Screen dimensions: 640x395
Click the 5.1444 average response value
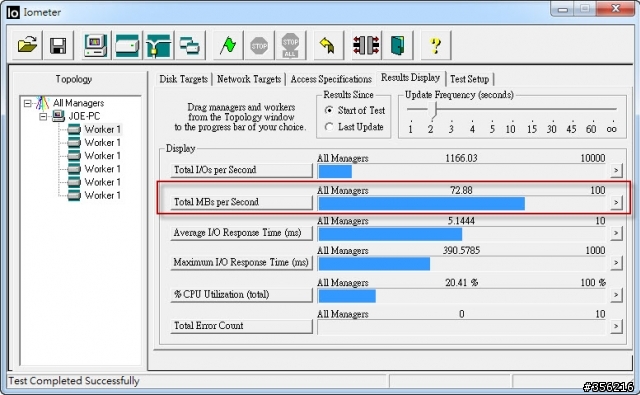tap(461, 221)
